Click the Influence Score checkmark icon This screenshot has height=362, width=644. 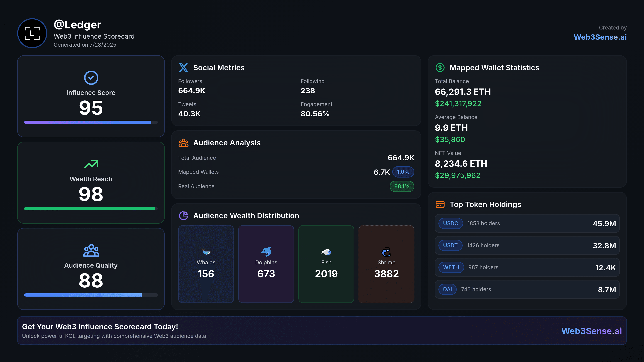(91, 78)
